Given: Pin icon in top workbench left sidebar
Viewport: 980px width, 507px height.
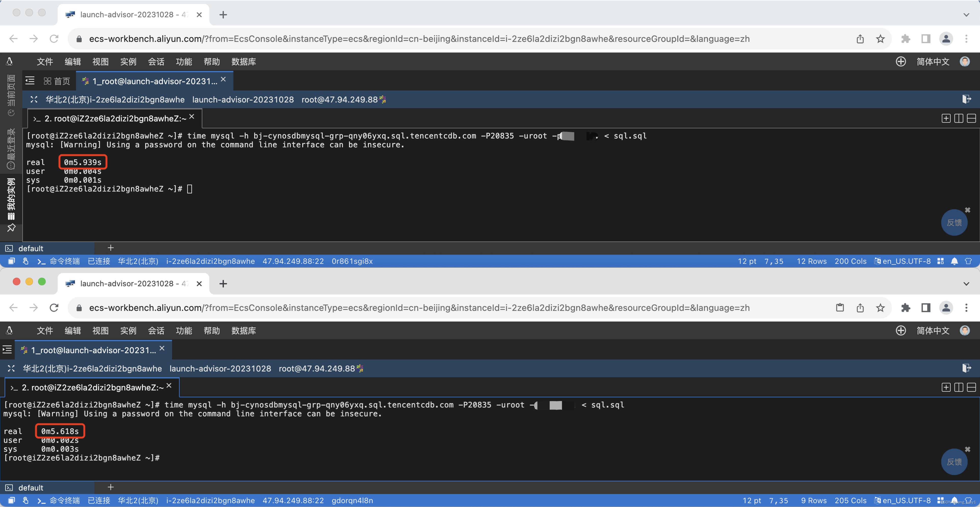Looking at the screenshot, I should 11,228.
